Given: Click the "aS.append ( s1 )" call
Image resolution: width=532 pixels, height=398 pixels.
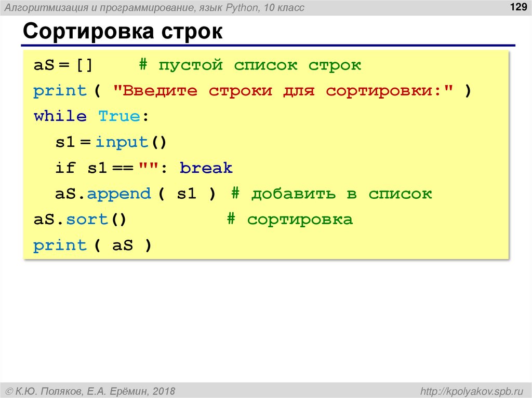Looking at the screenshot, I should pyautogui.click(x=135, y=194).
